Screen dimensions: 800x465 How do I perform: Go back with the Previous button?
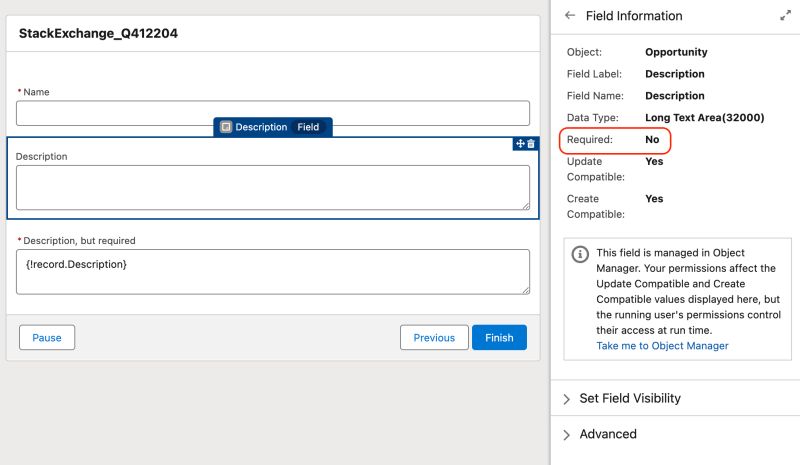coord(434,338)
